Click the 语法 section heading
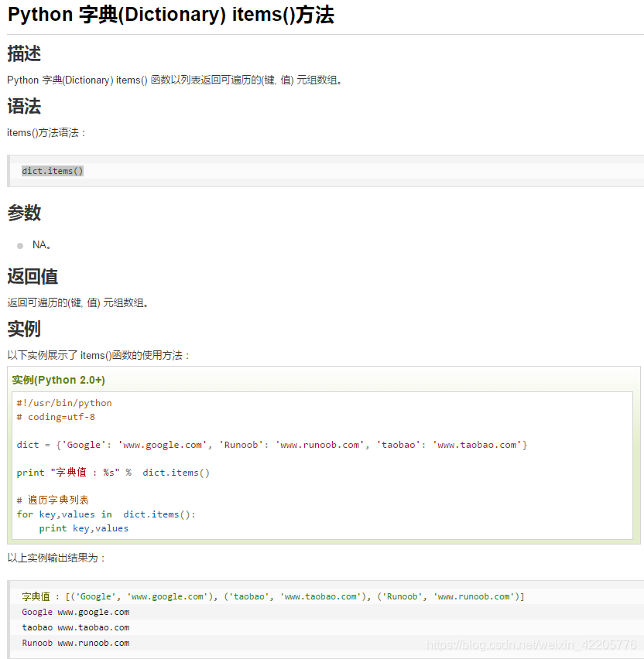 [24, 107]
